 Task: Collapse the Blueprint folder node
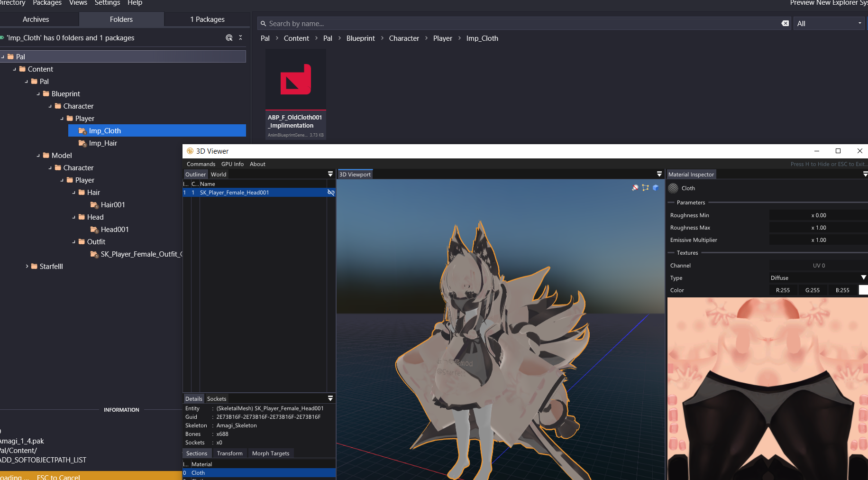point(38,94)
